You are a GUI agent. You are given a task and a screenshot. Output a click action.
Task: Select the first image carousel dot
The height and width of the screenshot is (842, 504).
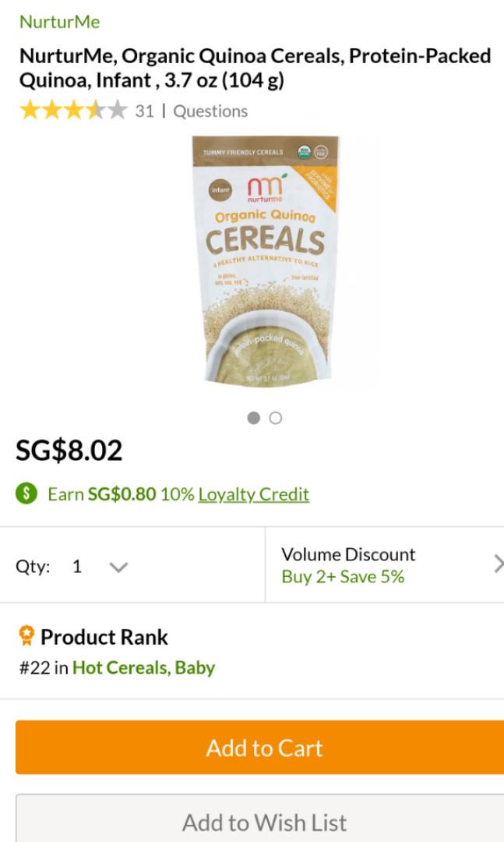[x=253, y=418]
